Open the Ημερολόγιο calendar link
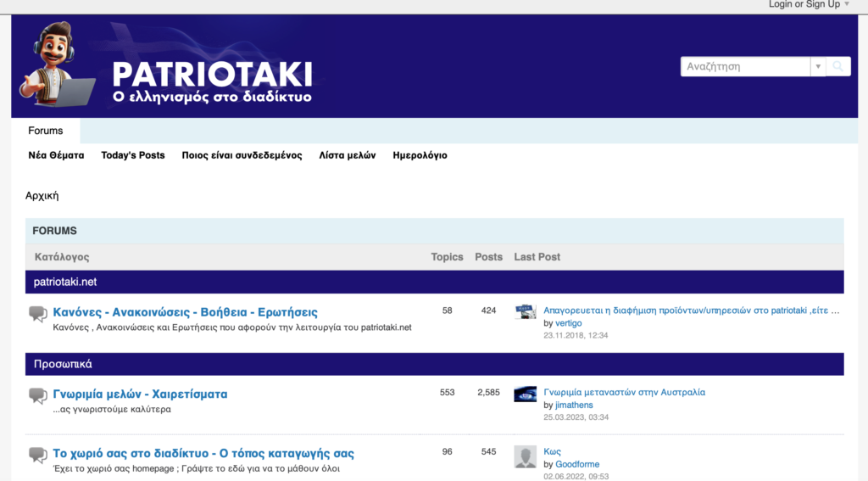868x481 pixels. point(420,155)
